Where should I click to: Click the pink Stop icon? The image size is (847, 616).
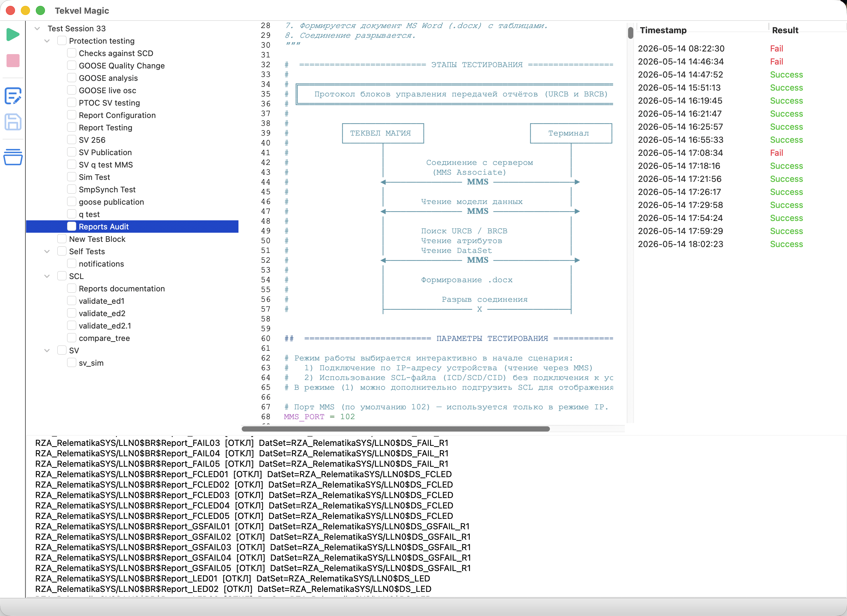[13, 61]
